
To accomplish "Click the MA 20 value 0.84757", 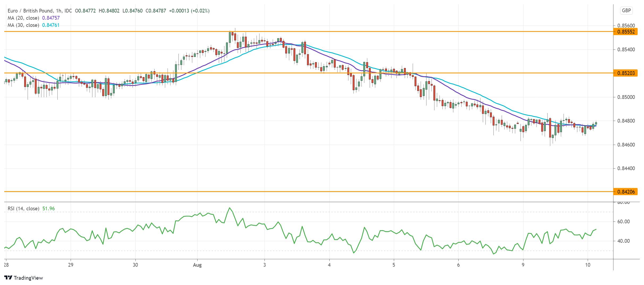I will click(51, 18).
